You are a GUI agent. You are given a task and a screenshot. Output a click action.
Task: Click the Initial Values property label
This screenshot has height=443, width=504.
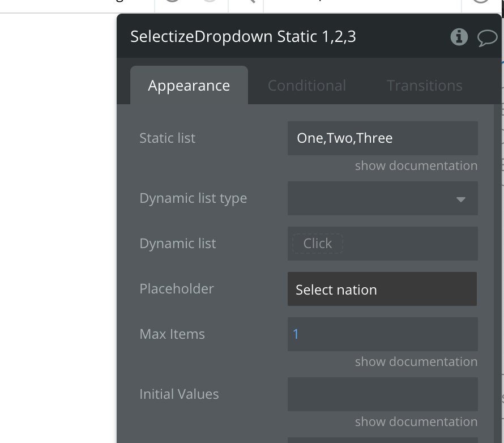coord(179,394)
